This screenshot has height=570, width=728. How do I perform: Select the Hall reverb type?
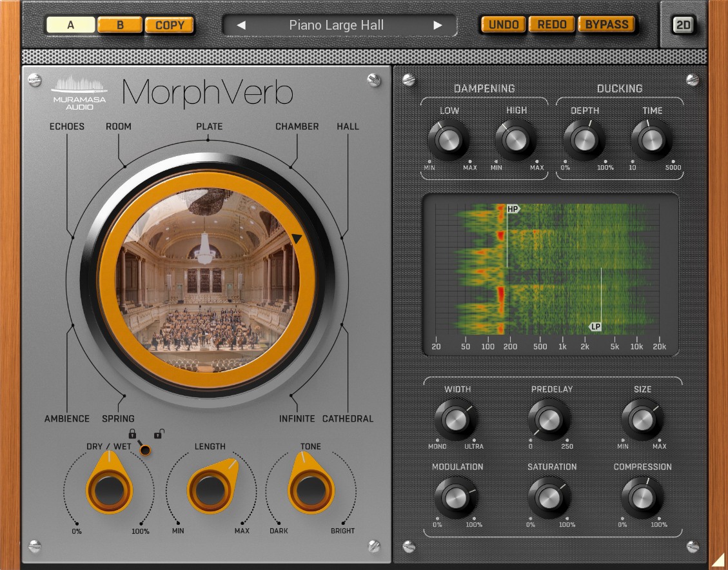348,126
